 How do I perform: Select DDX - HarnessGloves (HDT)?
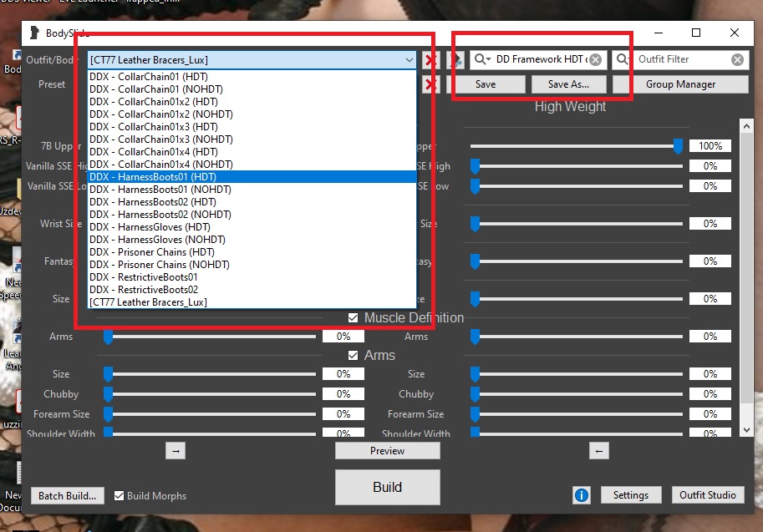(x=252, y=227)
